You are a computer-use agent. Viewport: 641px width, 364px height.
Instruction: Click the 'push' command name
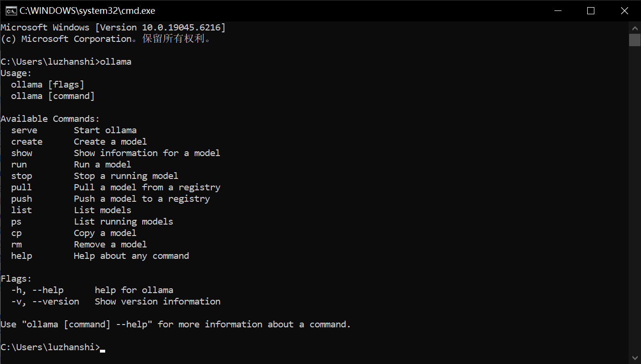pyautogui.click(x=21, y=199)
